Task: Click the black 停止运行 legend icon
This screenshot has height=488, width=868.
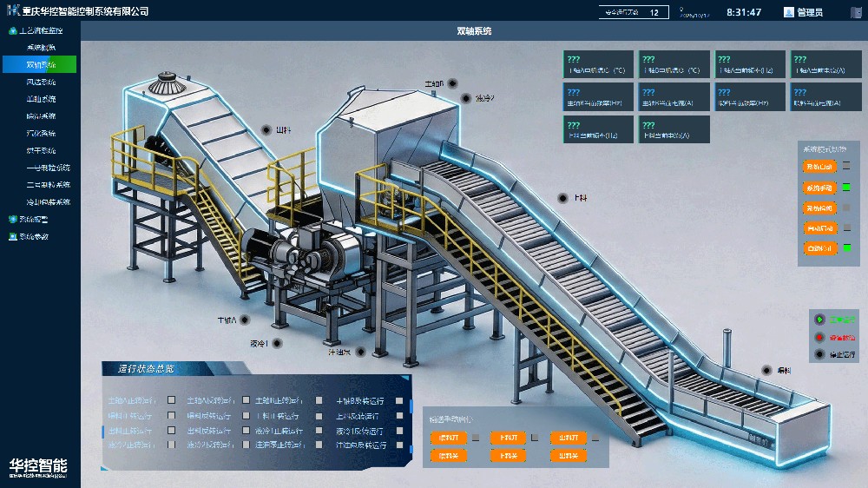Action: point(820,354)
